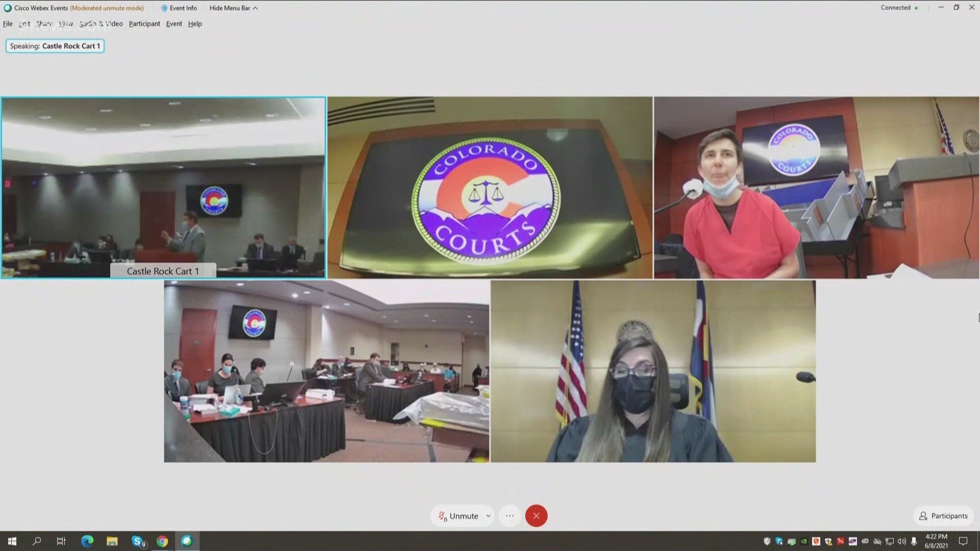Click the Unmute microphone button
980x551 pixels.
[458, 516]
